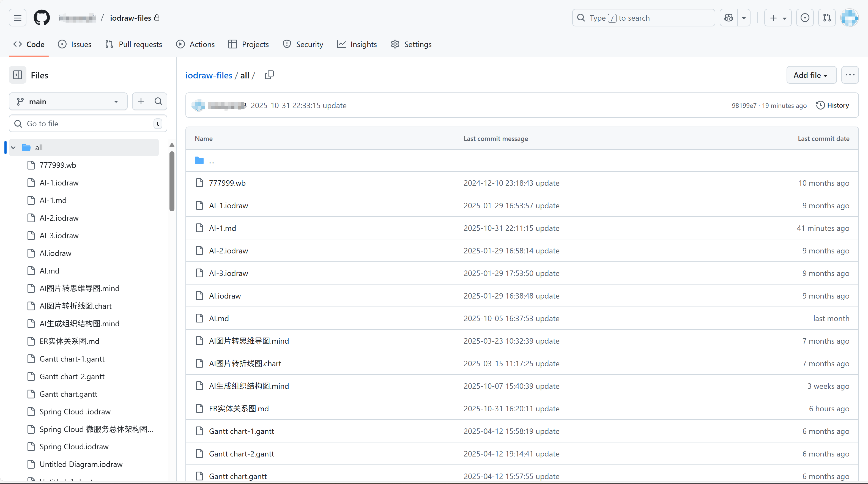Open Copilot chat icon in header
This screenshot has height=484, width=868.
click(729, 18)
